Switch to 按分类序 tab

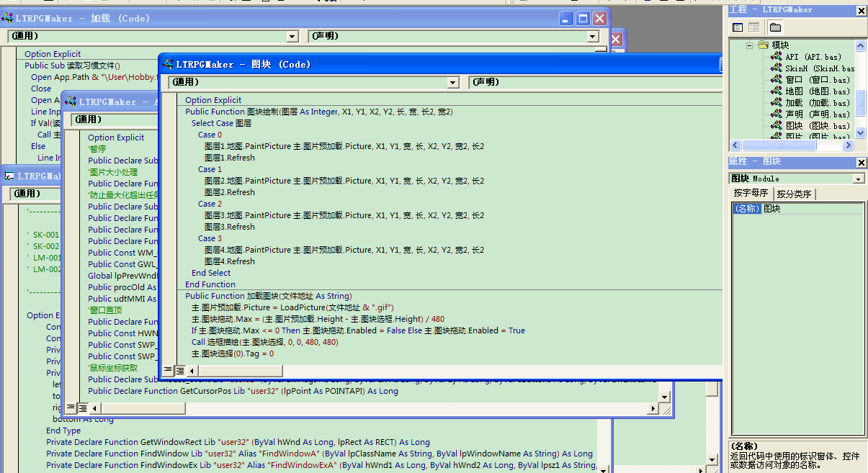click(x=794, y=194)
